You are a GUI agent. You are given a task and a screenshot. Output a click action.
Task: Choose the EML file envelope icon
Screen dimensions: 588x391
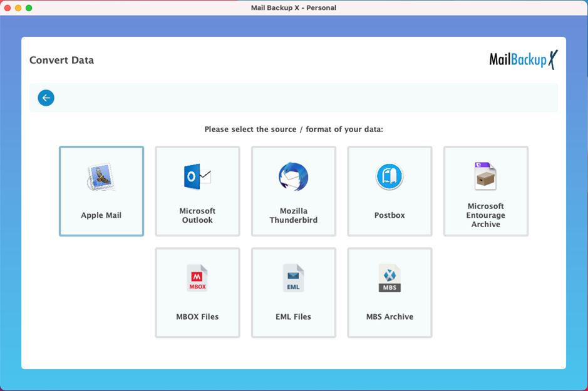[x=293, y=278]
